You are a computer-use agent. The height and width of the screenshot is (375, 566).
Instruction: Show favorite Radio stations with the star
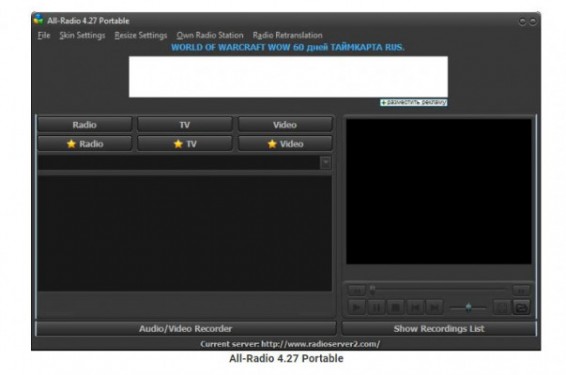click(85, 144)
